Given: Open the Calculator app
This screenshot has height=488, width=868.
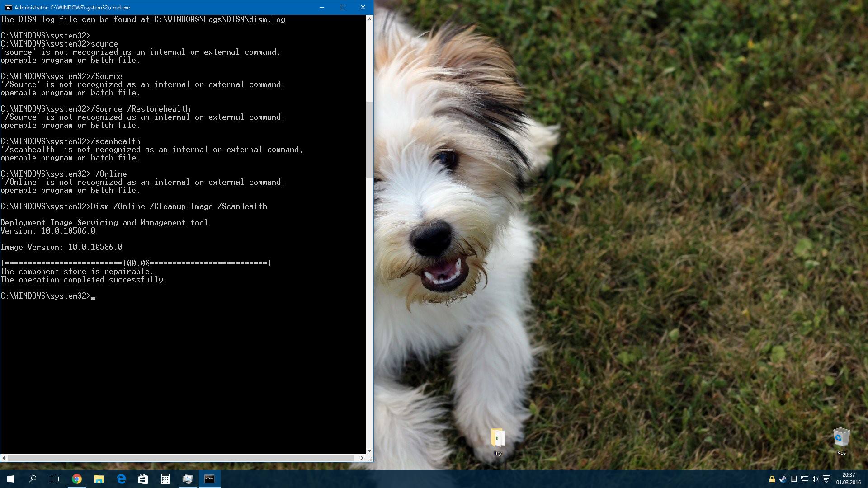Looking at the screenshot, I should 165,479.
